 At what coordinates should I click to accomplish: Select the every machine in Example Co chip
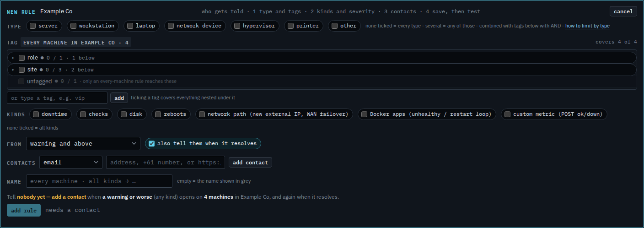coord(76,42)
